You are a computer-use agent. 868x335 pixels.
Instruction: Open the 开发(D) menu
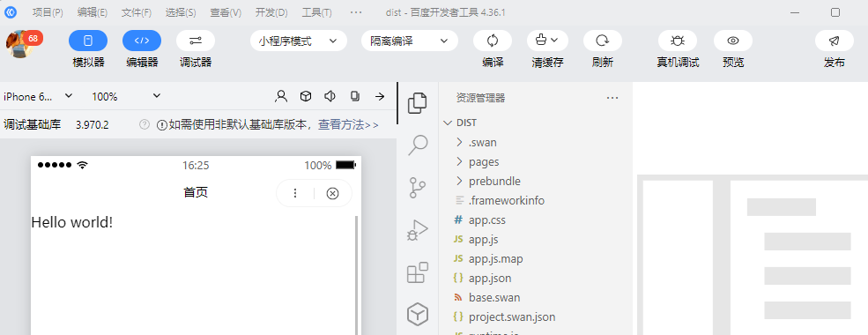pos(271,12)
